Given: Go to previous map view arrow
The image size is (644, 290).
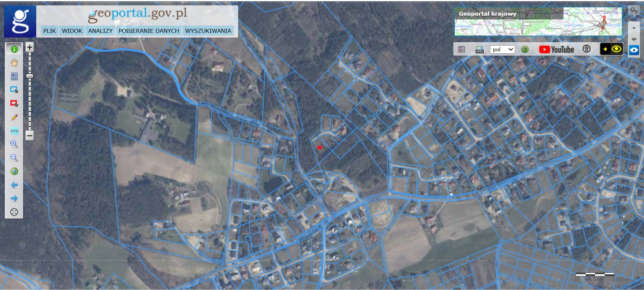Looking at the screenshot, I should 14,185.
